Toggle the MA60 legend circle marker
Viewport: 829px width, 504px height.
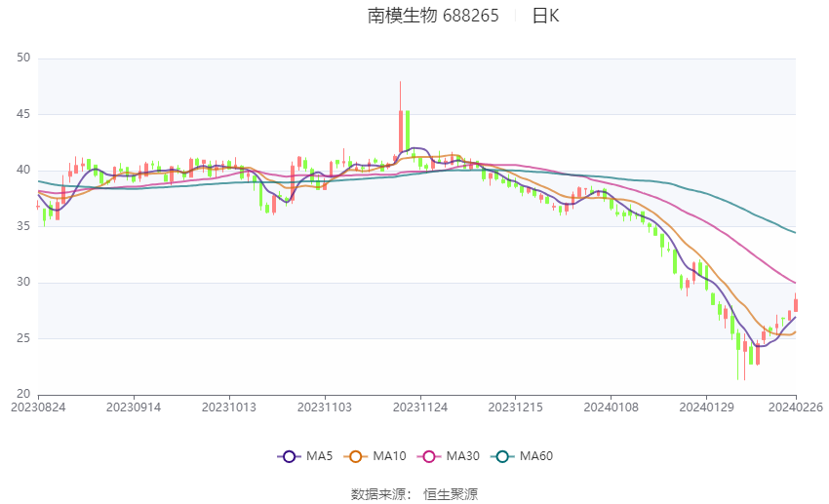[502, 456]
